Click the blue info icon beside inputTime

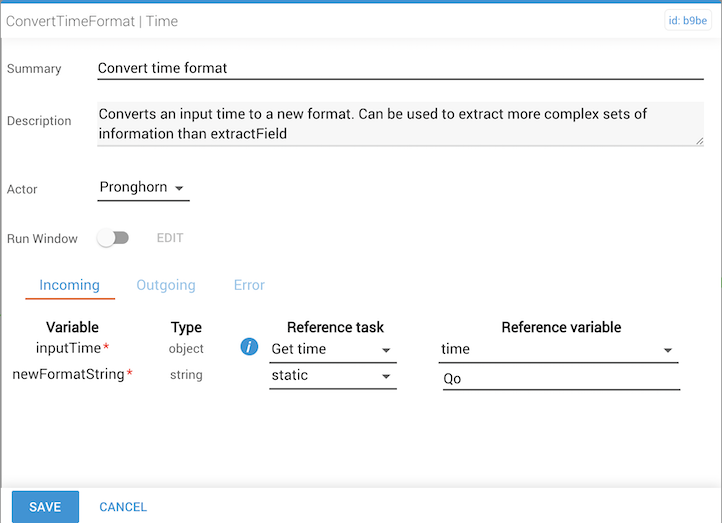tap(249, 348)
